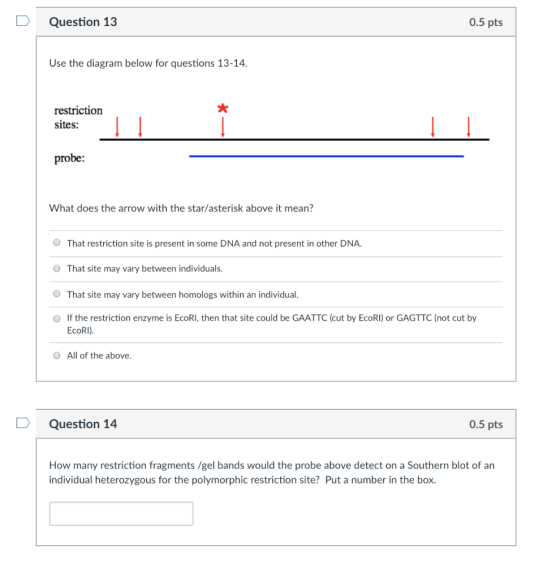
Task: Choose 'vary between homologs within an individual'
Action: tap(56, 294)
